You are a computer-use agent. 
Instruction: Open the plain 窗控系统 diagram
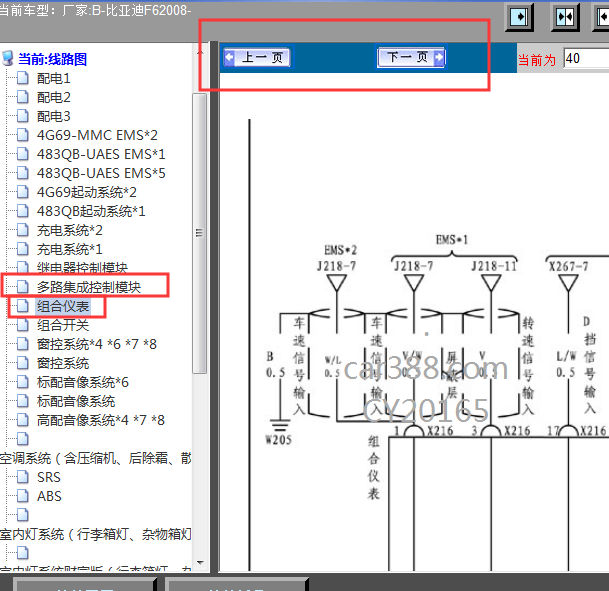tap(63, 363)
